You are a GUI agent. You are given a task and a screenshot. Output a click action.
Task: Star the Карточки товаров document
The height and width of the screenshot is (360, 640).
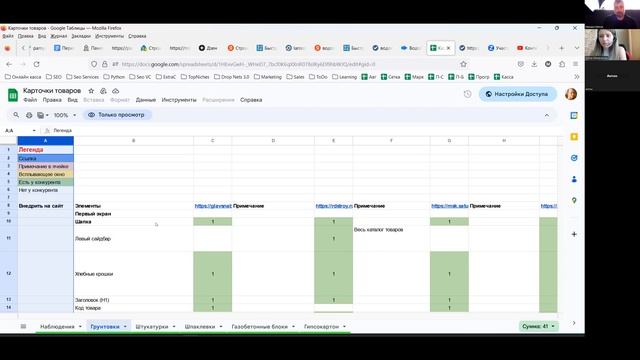pyautogui.click(x=91, y=91)
